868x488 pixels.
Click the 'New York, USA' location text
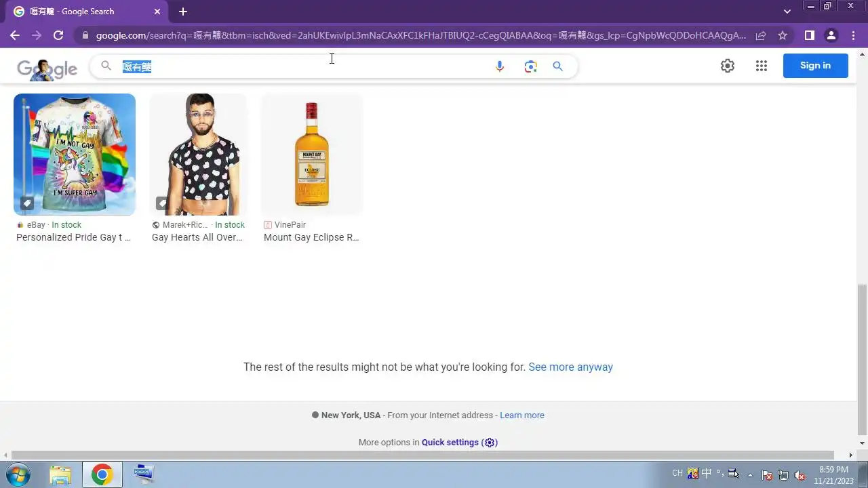click(351, 415)
